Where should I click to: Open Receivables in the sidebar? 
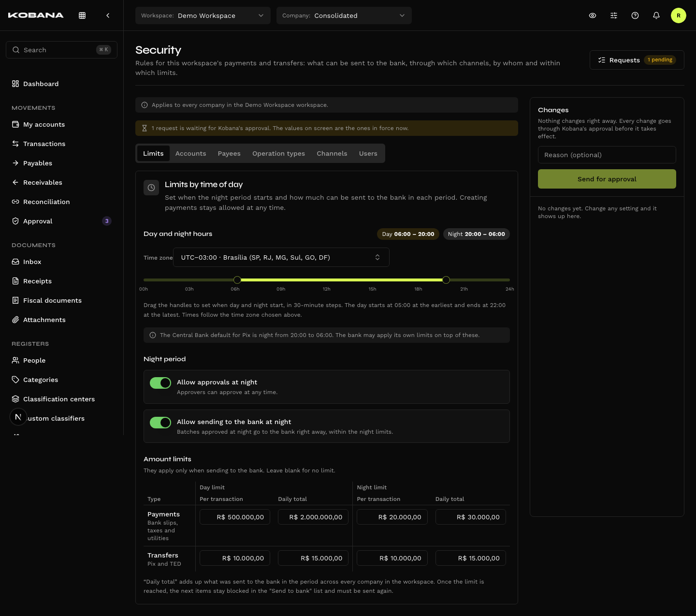(61, 182)
